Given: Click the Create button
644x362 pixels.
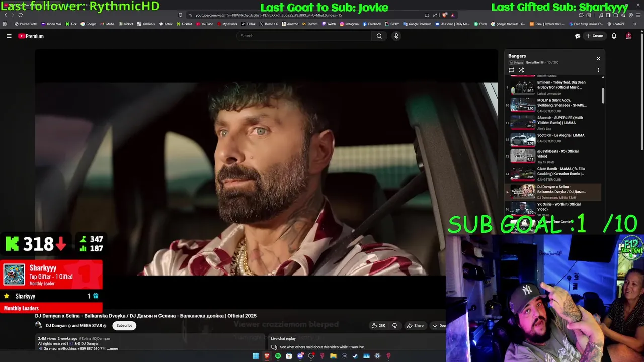Looking at the screenshot, I should coord(594,36).
